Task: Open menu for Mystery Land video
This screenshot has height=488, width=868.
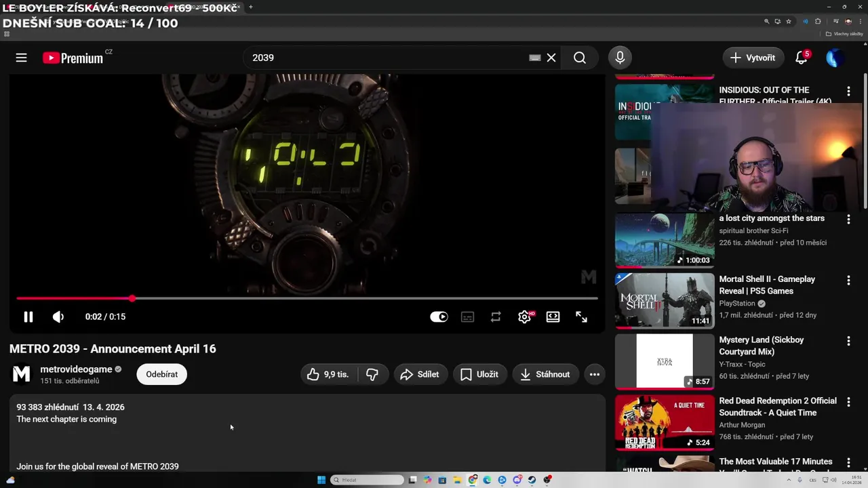Action: [848, 340]
